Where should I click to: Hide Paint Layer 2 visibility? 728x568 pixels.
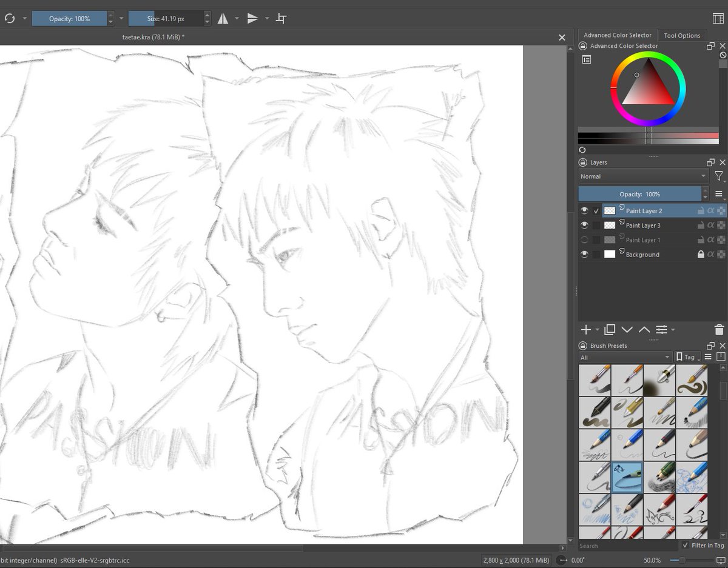click(584, 211)
